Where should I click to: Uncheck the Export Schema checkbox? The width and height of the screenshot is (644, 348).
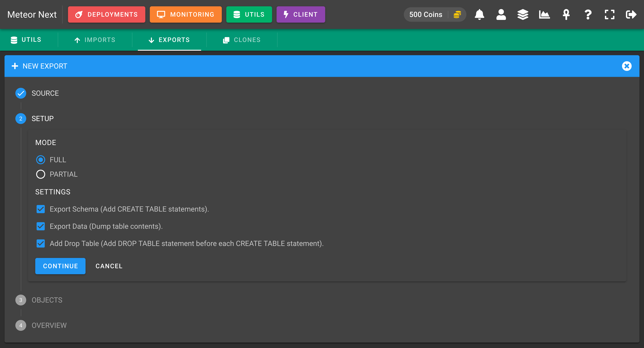click(40, 209)
